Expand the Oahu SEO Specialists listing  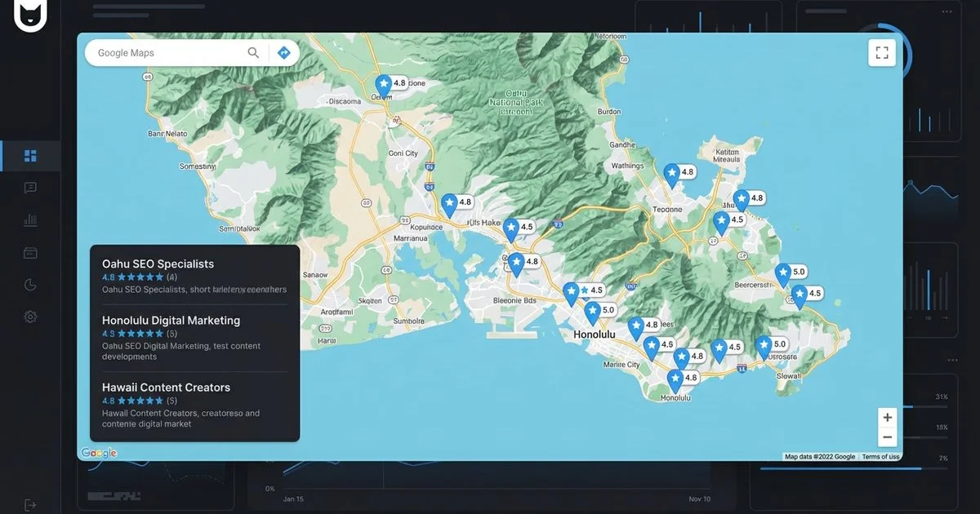[157, 264]
